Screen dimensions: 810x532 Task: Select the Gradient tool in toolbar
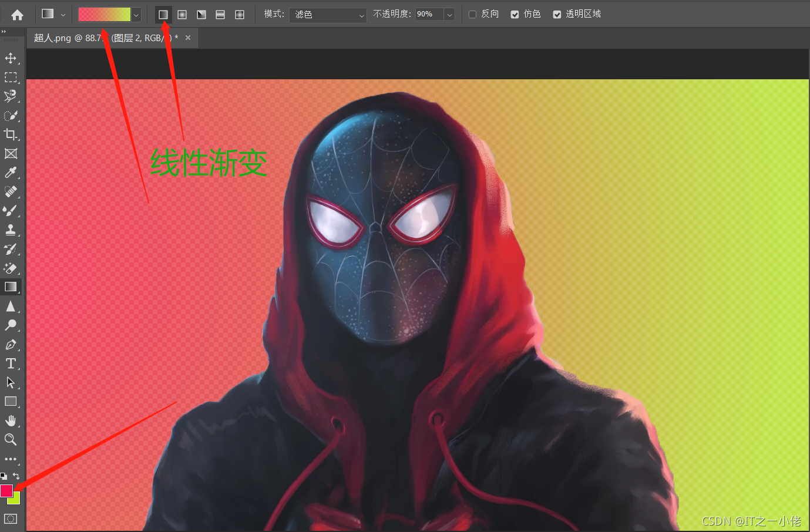(x=11, y=287)
